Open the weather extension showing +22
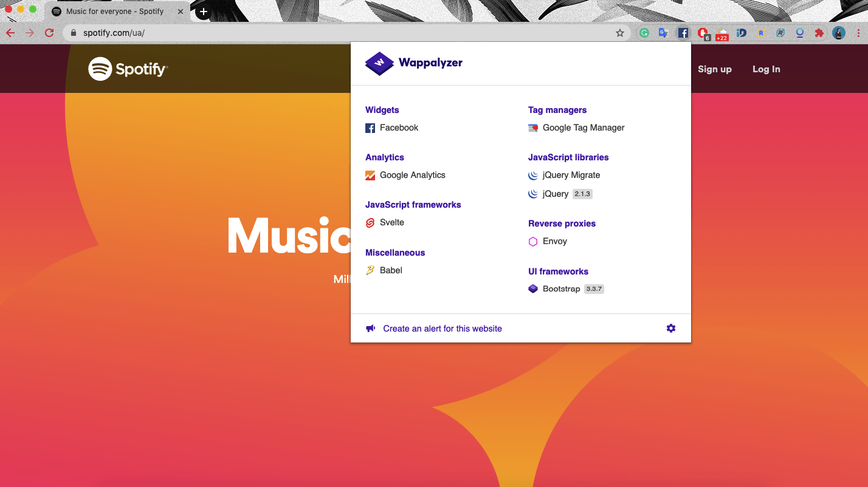 (x=722, y=34)
